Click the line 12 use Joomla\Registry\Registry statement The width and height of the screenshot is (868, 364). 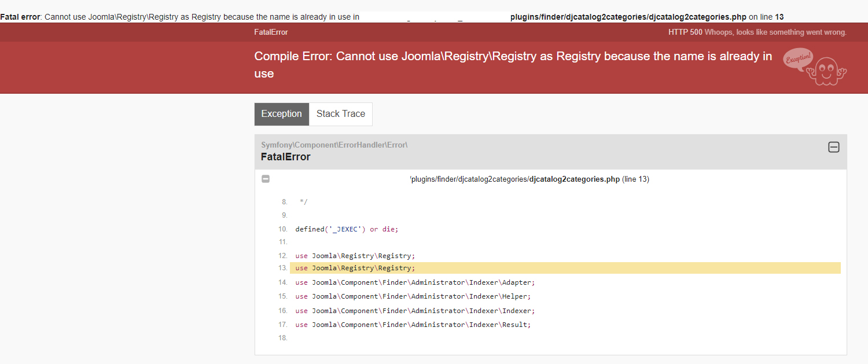pos(355,256)
